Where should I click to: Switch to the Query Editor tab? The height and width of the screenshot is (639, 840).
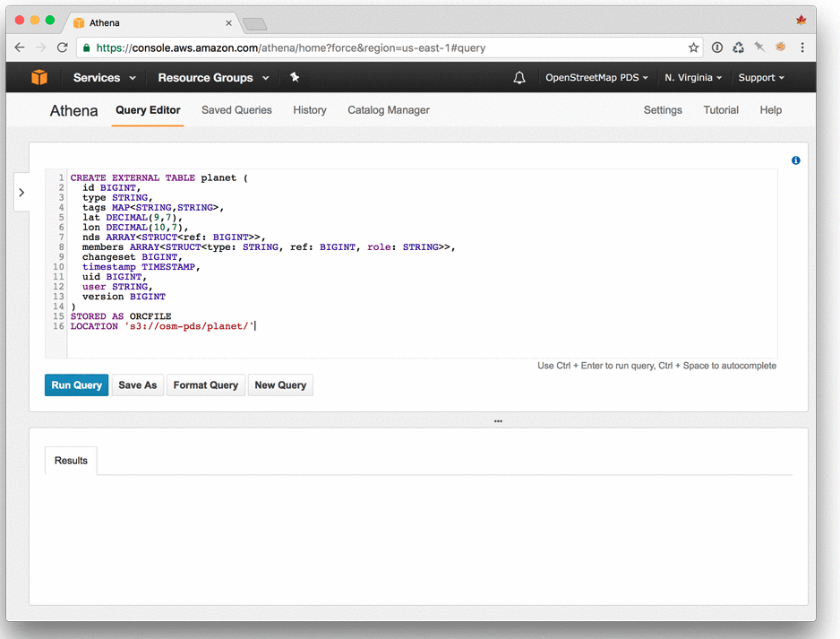pos(148,110)
